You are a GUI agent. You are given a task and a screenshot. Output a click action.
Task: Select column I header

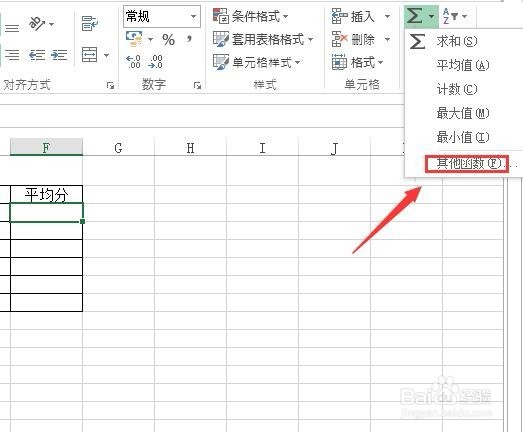(263, 147)
